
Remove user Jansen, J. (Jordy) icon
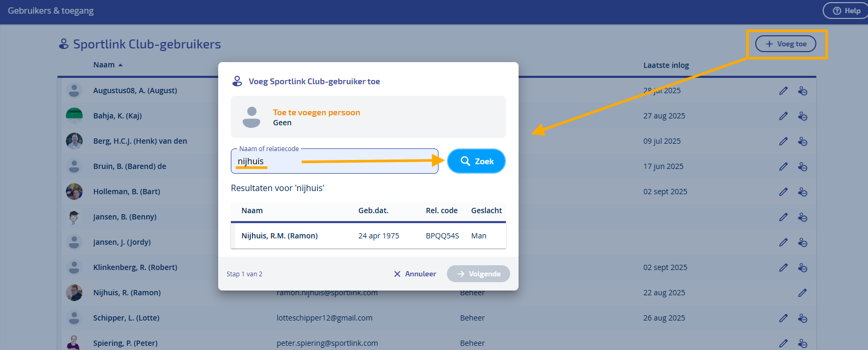coord(803,242)
